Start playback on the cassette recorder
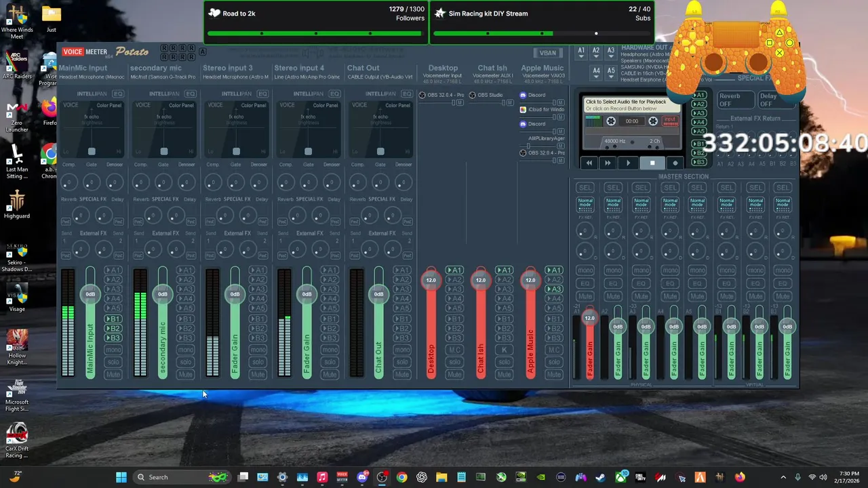The height and width of the screenshot is (488, 868). (628, 163)
